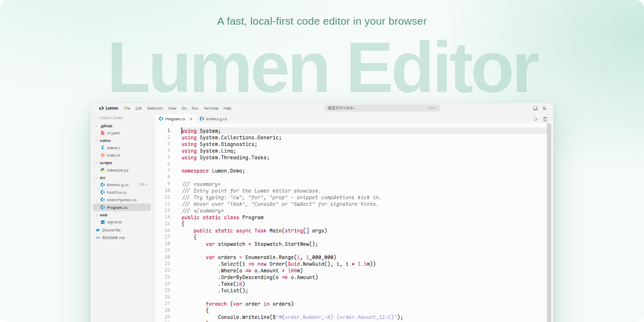Image resolution: width=644 pixels, height=322 pixels.
Task: Open the Run menu
Action: [x=195, y=108]
